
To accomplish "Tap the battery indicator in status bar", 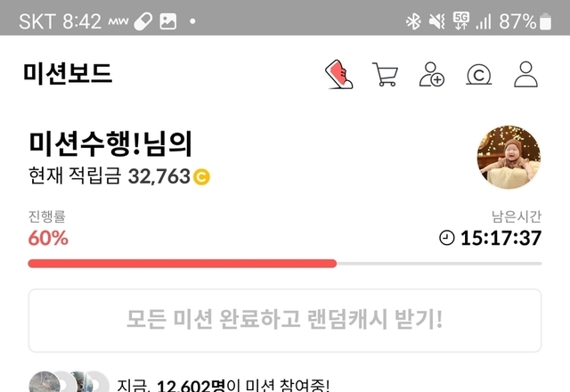I will (x=545, y=21).
